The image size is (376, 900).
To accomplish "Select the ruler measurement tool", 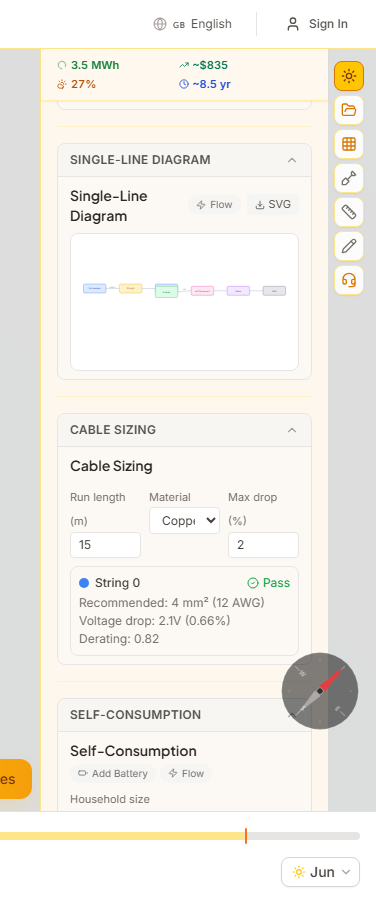I will click(x=349, y=212).
